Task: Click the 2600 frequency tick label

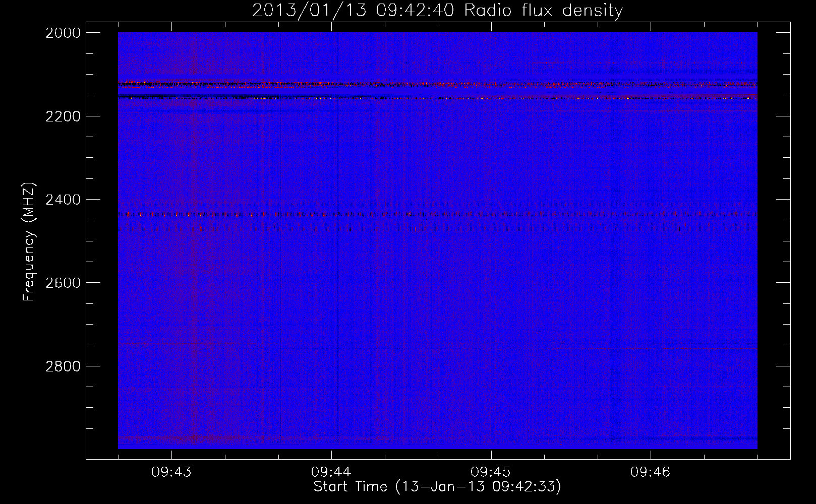Action: point(63,283)
